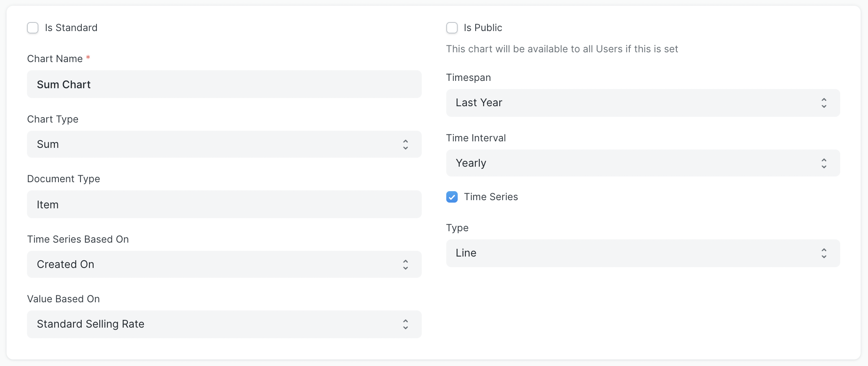The height and width of the screenshot is (366, 868).
Task: Click the chevron icon on Timespan selector
Action: tap(824, 103)
